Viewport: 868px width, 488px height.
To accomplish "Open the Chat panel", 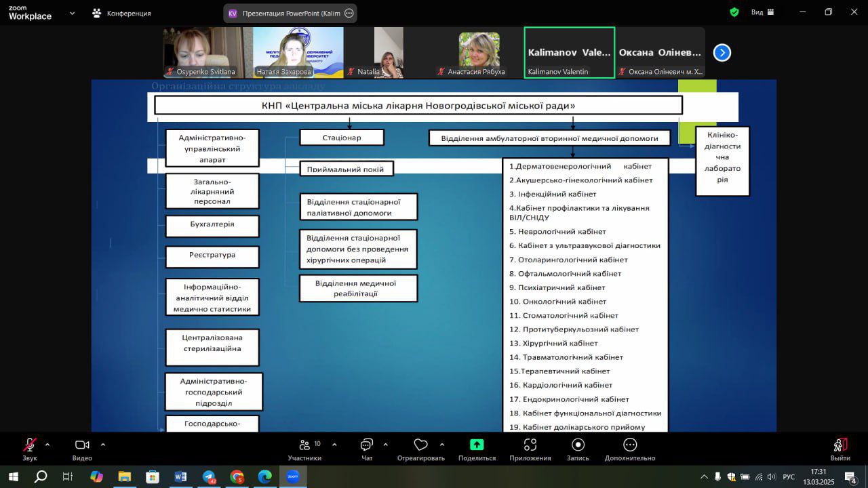I will 367,445.
